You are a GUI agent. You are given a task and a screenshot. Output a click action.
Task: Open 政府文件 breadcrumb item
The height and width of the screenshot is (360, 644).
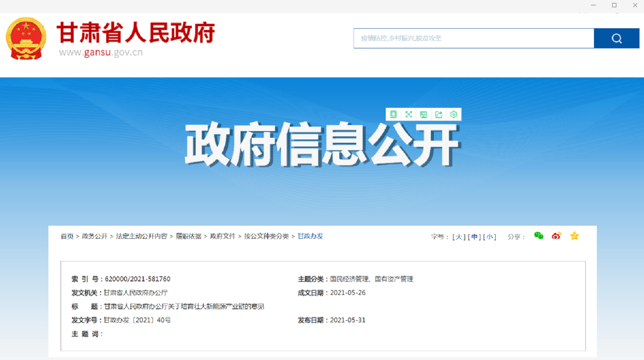point(223,236)
